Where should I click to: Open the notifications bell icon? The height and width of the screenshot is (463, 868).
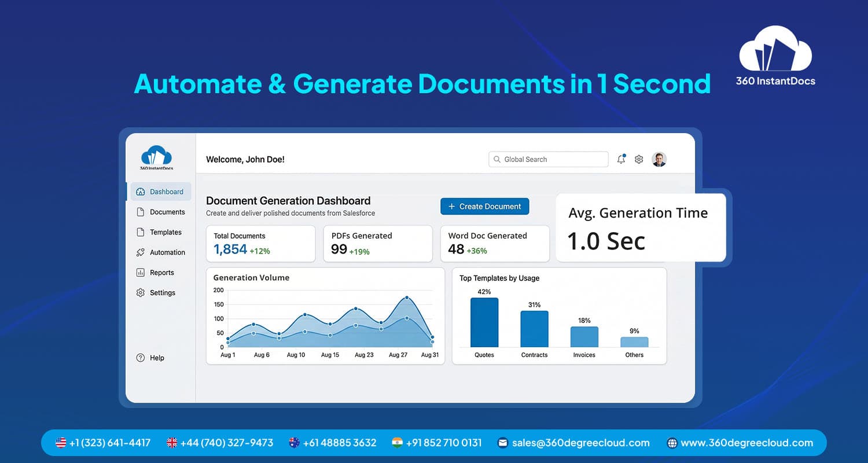point(621,159)
